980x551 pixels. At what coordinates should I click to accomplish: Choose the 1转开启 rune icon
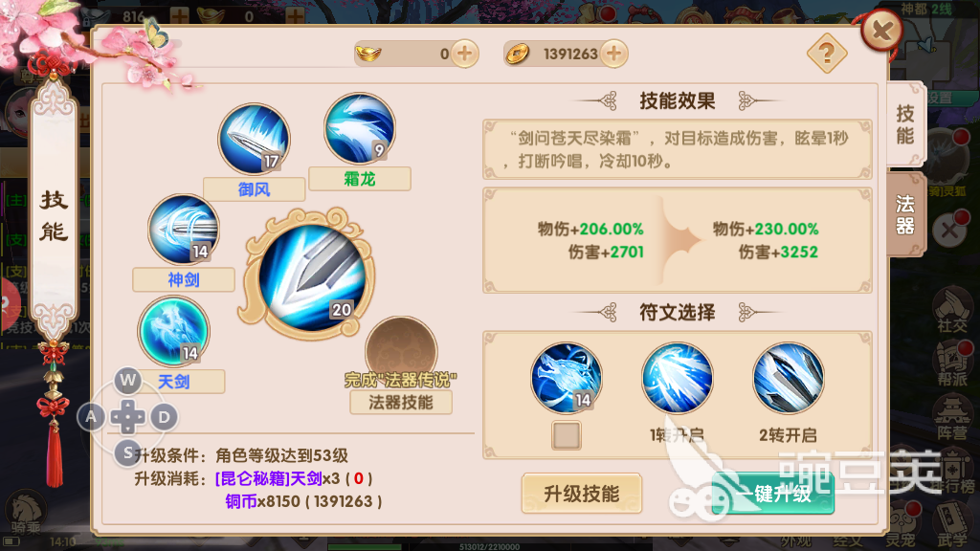[677, 377]
